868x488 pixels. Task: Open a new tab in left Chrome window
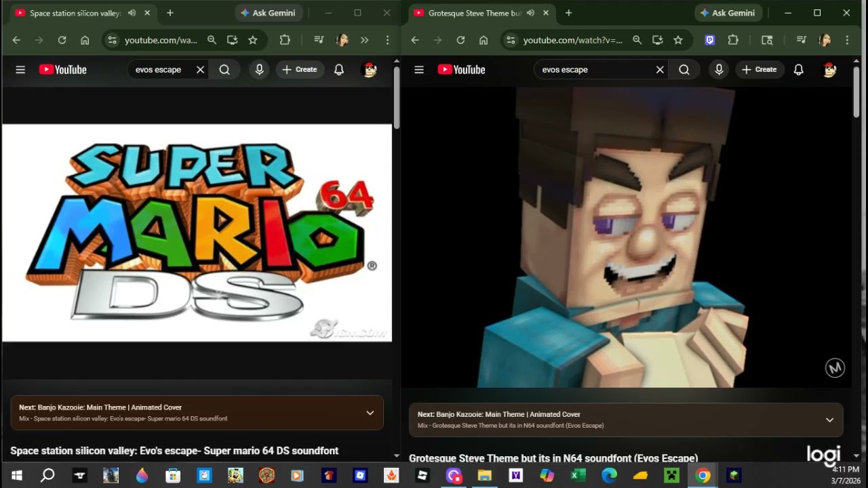click(170, 13)
